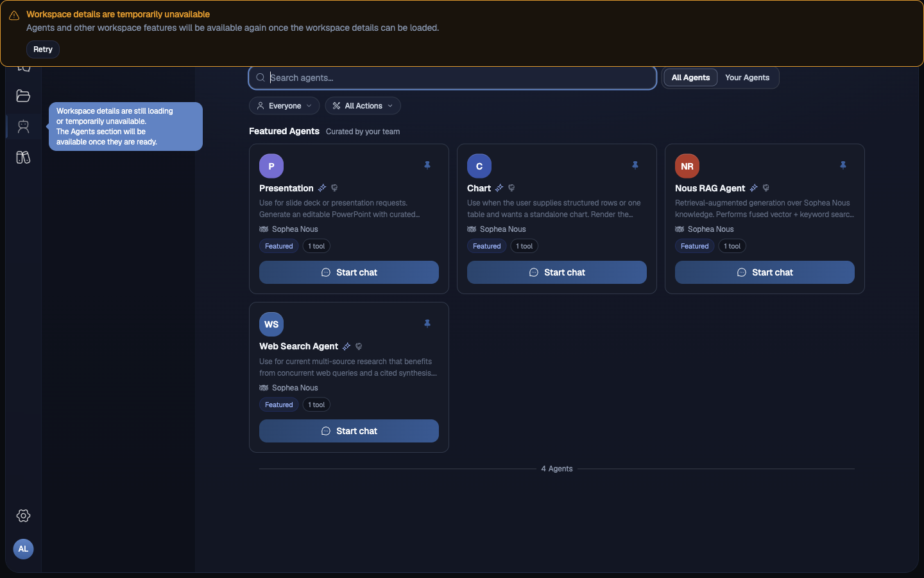
Task: Switch to the All Agents tab
Action: point(690,78)
